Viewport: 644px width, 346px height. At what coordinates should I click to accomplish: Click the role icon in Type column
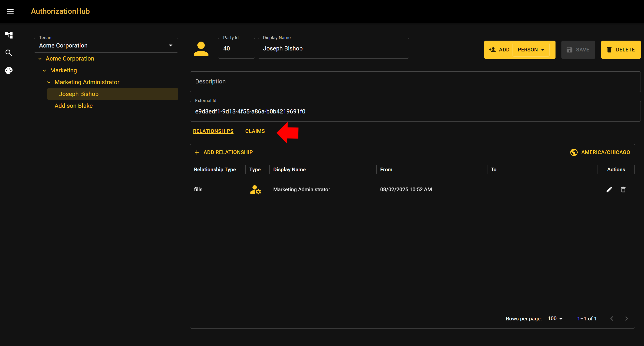tap(255, 190)
